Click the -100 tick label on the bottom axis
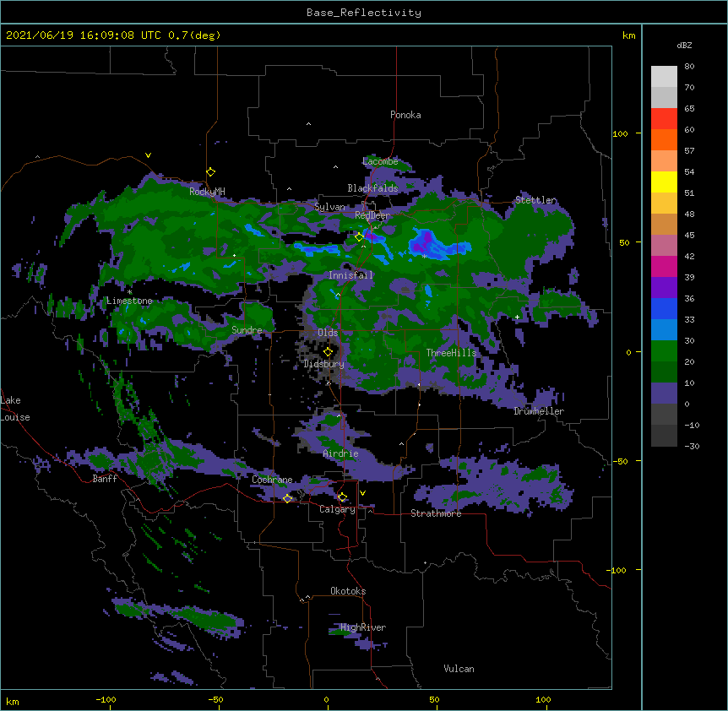728x711 pixels. click(106, 699)
